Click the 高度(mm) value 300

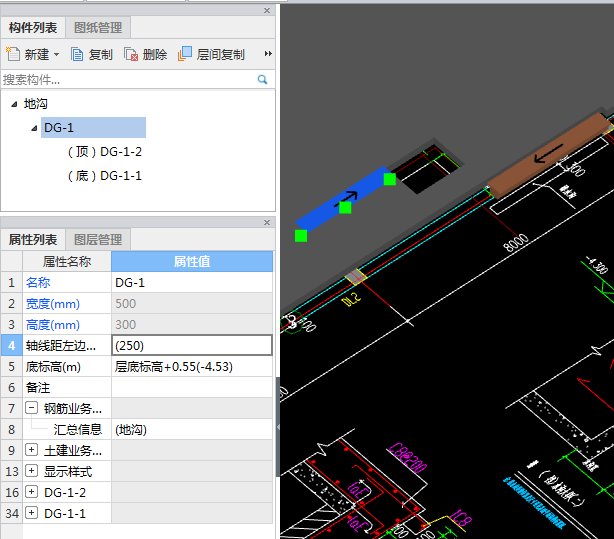pos(192,325)
